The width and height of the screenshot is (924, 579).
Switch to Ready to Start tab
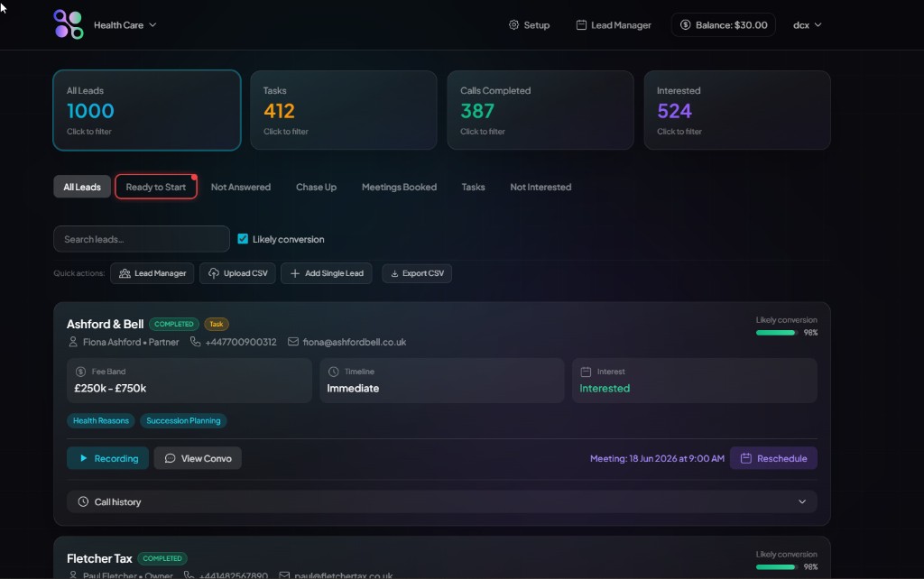click(x=155, y=187)
